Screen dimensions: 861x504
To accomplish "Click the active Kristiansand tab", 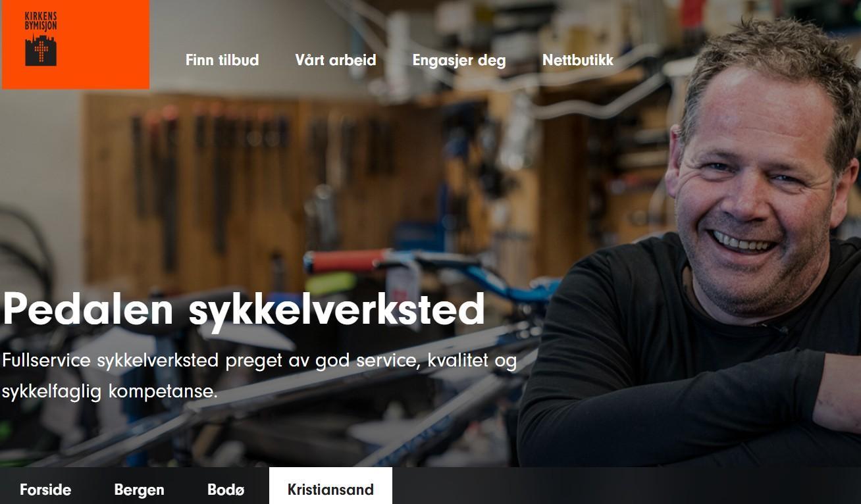I will pos(330,489).
